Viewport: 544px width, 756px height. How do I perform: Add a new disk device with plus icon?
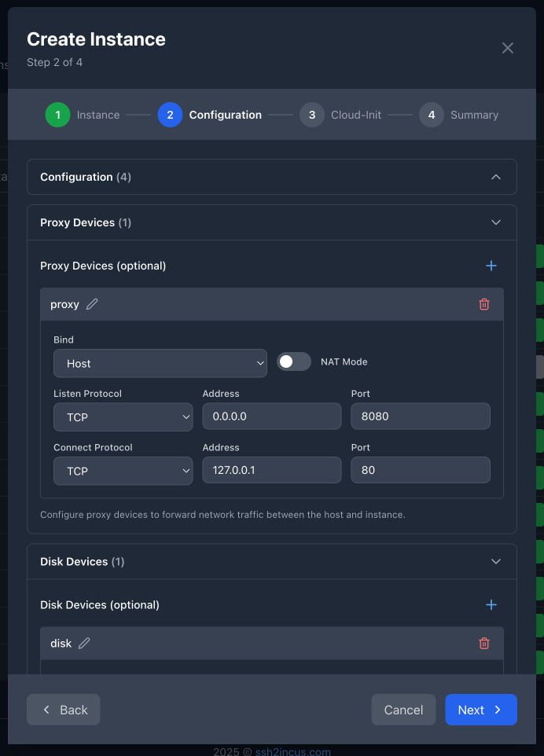tap(491, 605)
